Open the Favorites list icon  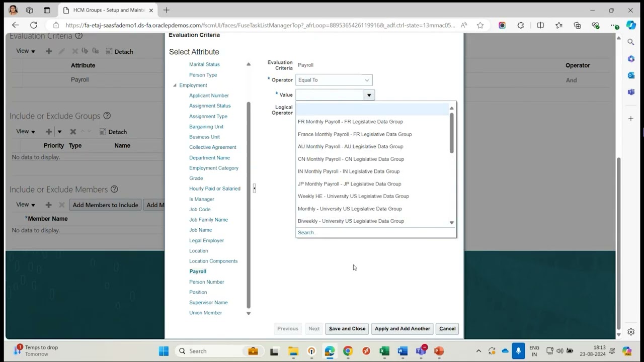pyautogui.click(x=559, y=25)
